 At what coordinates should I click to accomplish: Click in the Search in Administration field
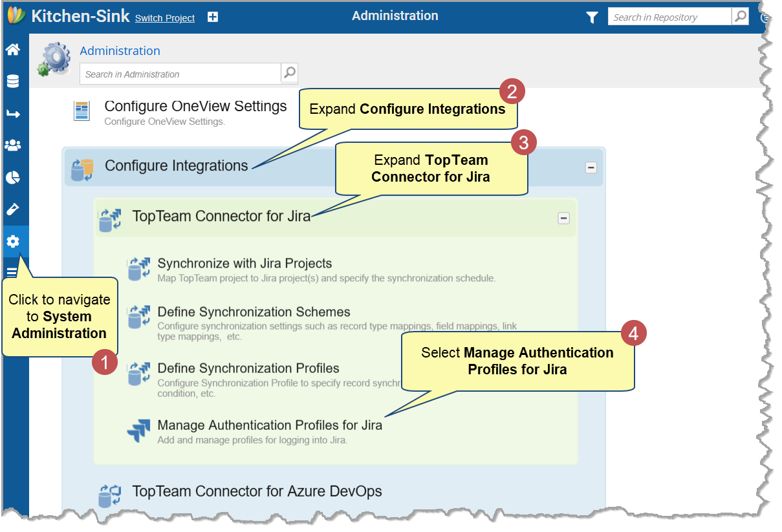tap(180, 74)
